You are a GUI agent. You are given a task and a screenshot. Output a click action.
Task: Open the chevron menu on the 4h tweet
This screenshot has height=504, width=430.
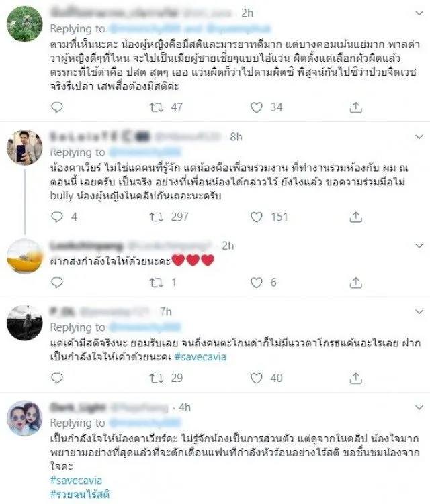419,407
